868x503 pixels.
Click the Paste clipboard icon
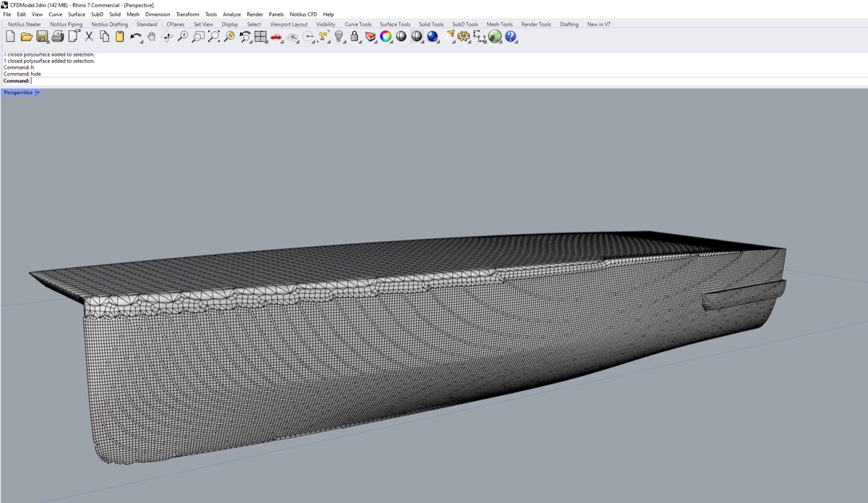coord(120,36)
